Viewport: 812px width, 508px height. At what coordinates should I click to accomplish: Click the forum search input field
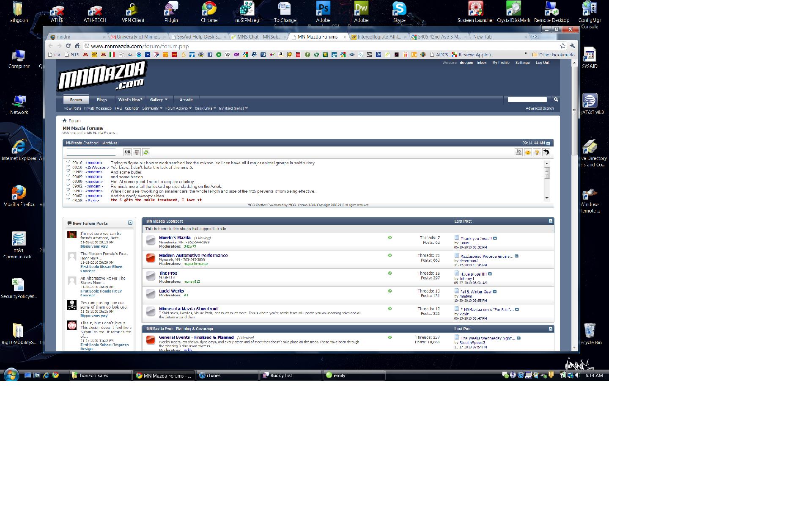coord(527,99)
